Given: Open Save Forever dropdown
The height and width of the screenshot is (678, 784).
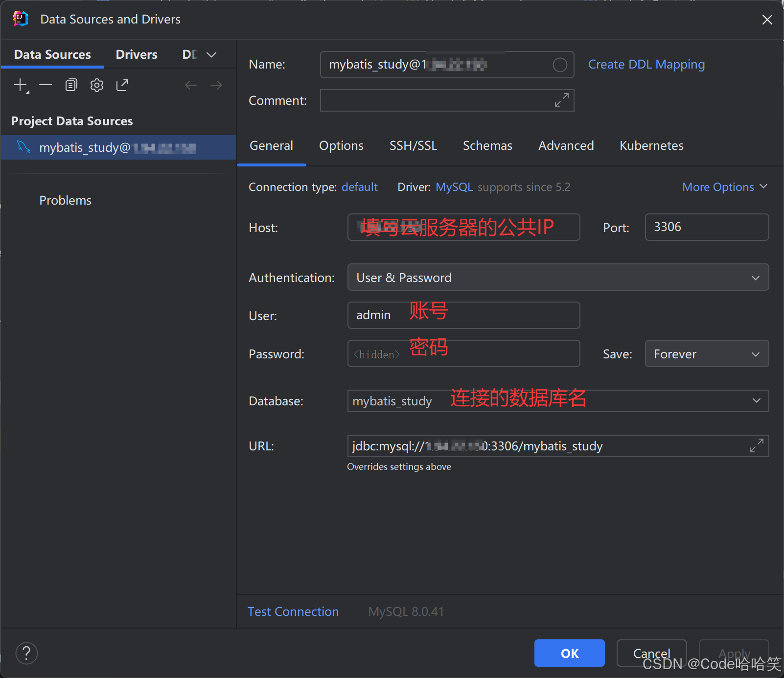Looking at the screenshot, I should (707, 353).
